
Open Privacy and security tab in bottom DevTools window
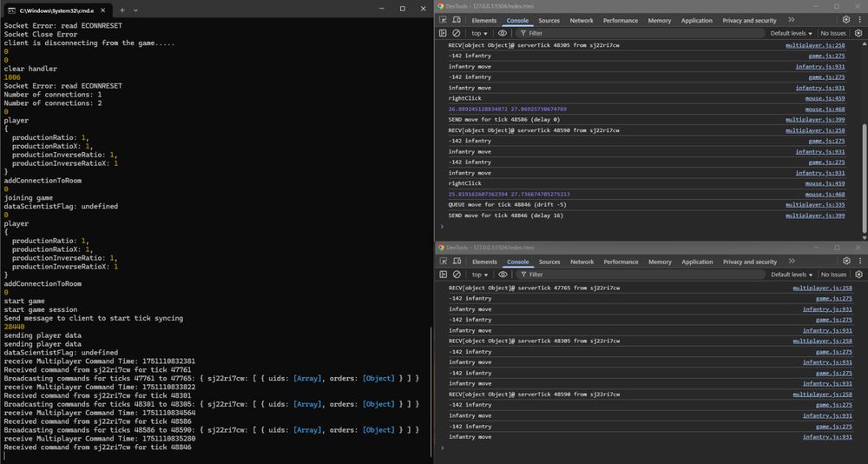750,262
